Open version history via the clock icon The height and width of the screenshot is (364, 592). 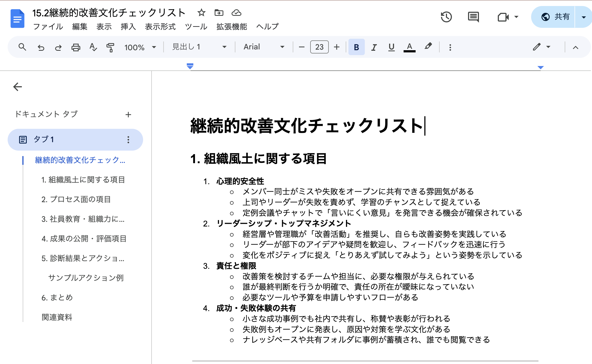coord(446,17)
